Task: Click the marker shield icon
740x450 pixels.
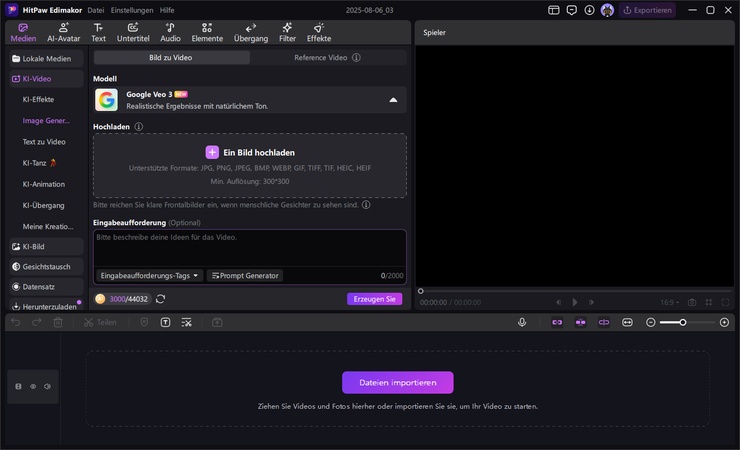Action: coord(144,323)
